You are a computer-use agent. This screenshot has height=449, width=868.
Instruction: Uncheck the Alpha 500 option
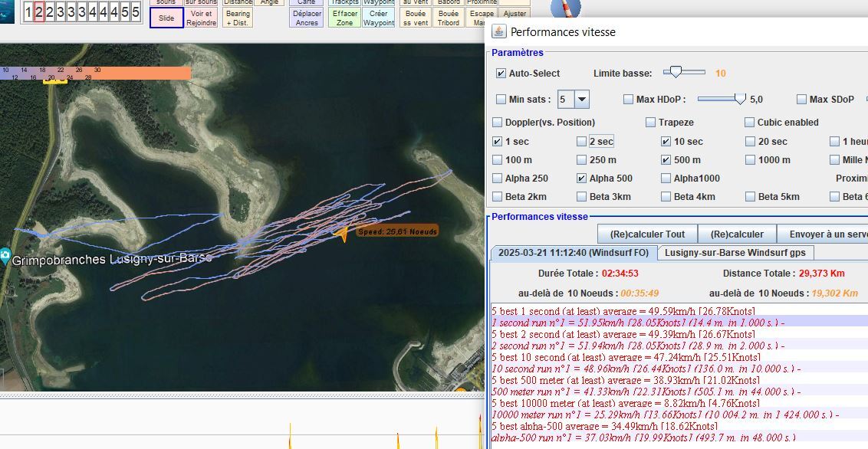coord(582,179)
